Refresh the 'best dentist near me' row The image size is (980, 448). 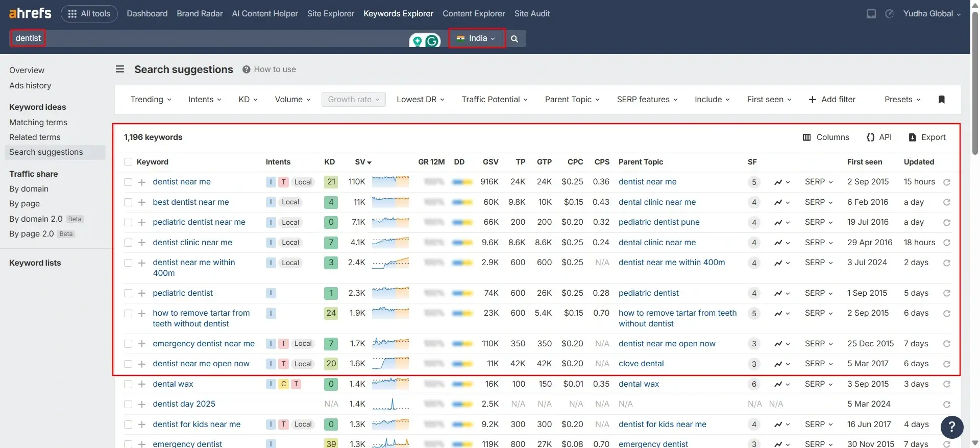[x=947, y=202]
